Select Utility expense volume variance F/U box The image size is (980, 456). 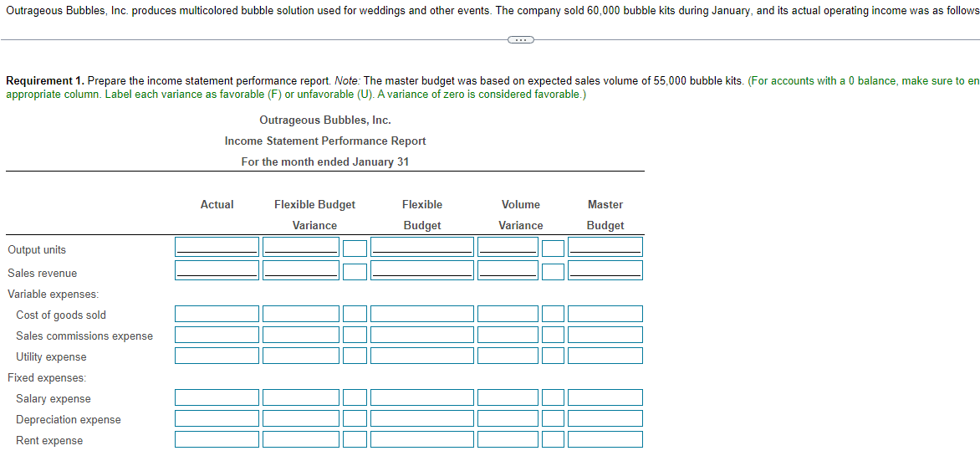(553, 356)
